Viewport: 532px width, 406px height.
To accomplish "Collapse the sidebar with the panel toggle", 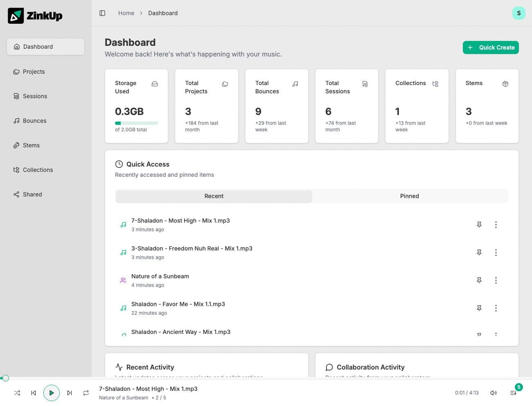I will (x=102, y=13).
